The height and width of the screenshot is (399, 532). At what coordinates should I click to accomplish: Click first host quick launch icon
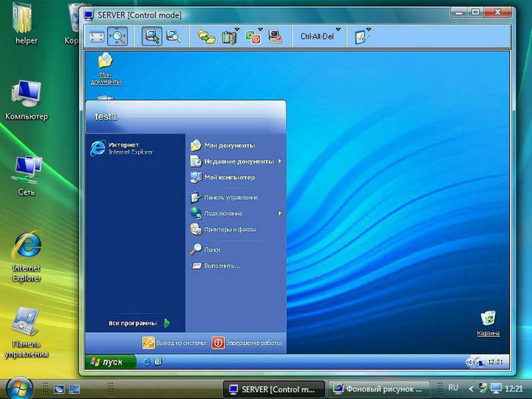coord(59,389)
